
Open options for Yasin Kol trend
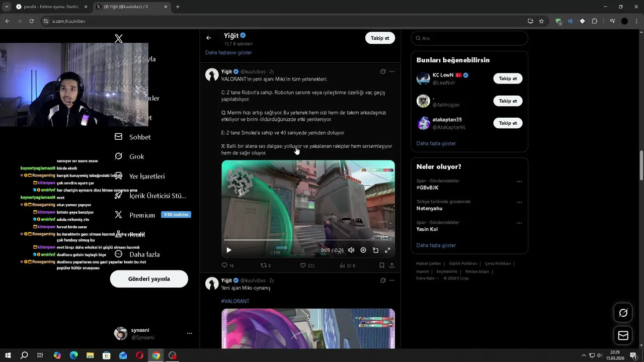(x=519, y=223)
